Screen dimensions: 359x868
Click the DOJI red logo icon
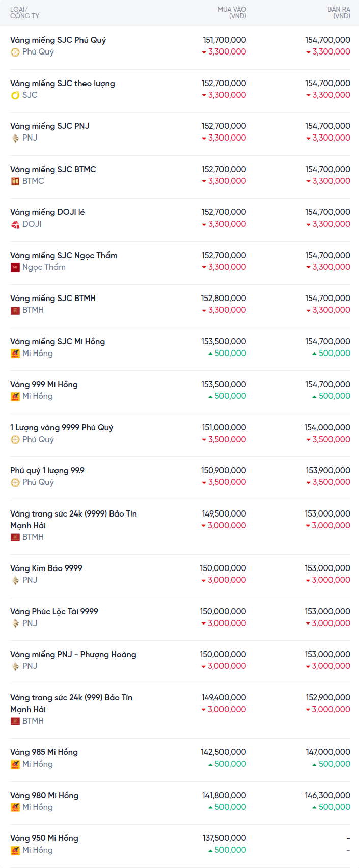15,224
